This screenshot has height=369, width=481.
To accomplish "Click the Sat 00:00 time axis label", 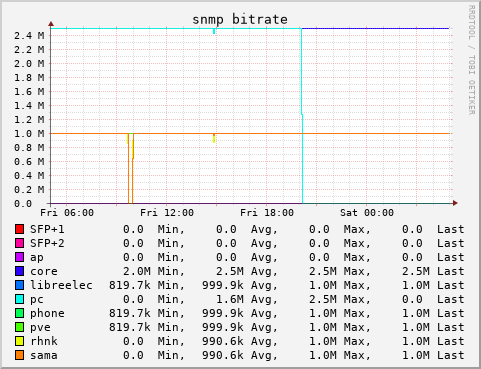I will pyautogui.click(x=367, y=213).
